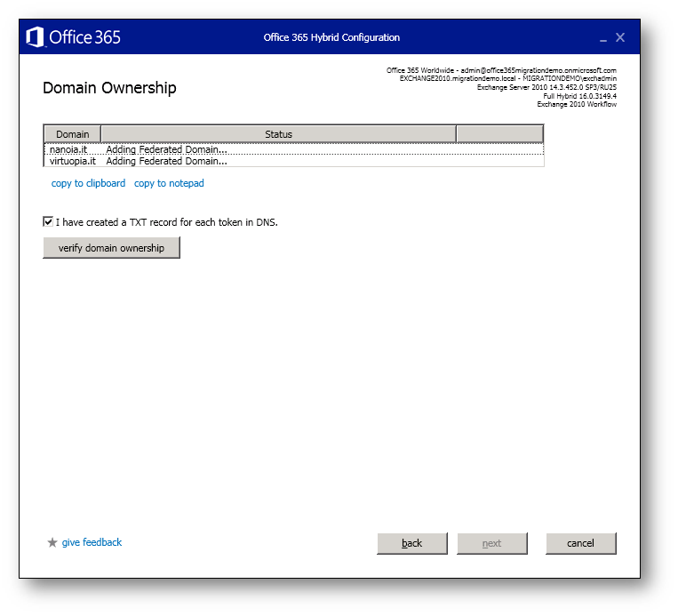Click the greyed-out next button

[x=492, y=543]
